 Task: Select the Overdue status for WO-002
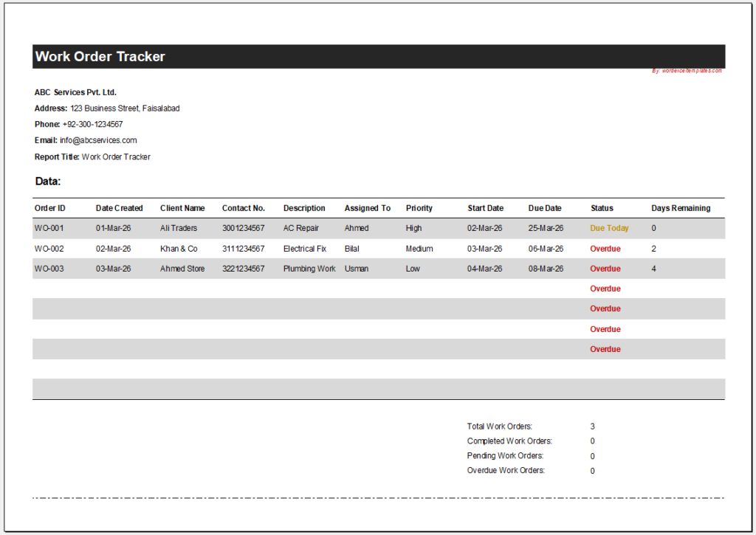(x=605, y=249)
